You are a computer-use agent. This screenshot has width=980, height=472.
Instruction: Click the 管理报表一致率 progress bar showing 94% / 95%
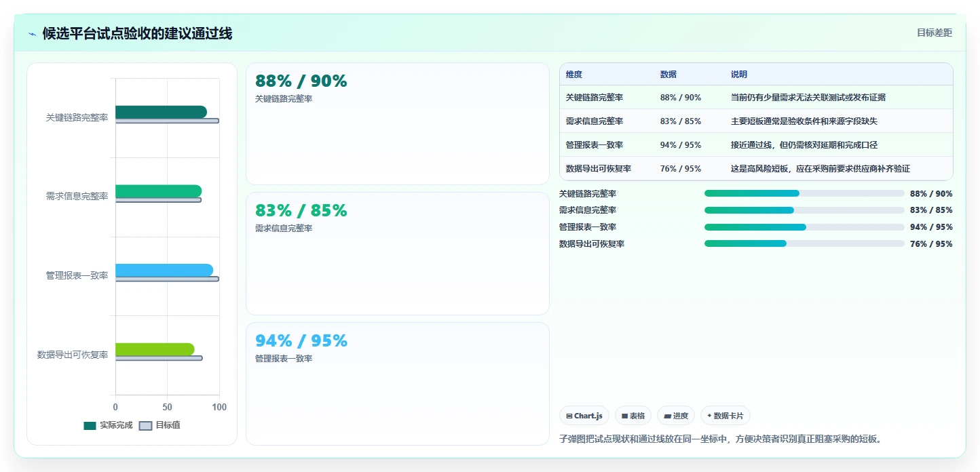[x=804, y=227]
